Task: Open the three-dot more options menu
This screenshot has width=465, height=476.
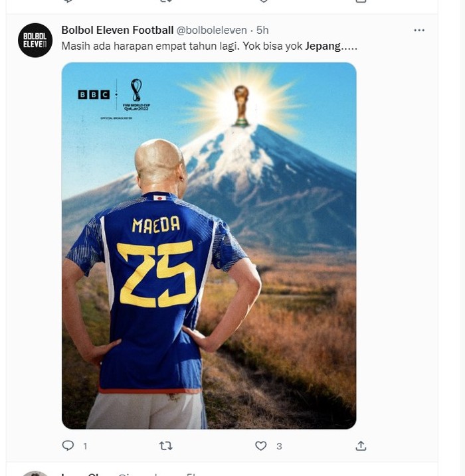Action: (418, 31)
